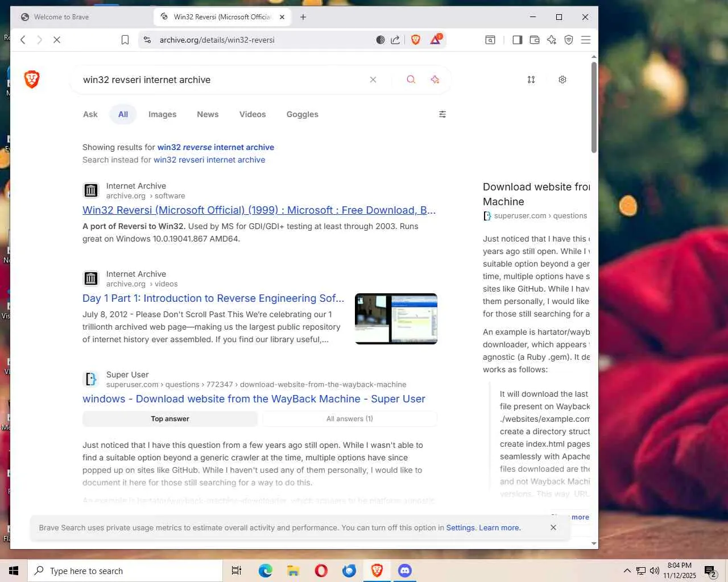Go to Brave Search home logo
Screen dimensions: 728x582
(32, 80)
